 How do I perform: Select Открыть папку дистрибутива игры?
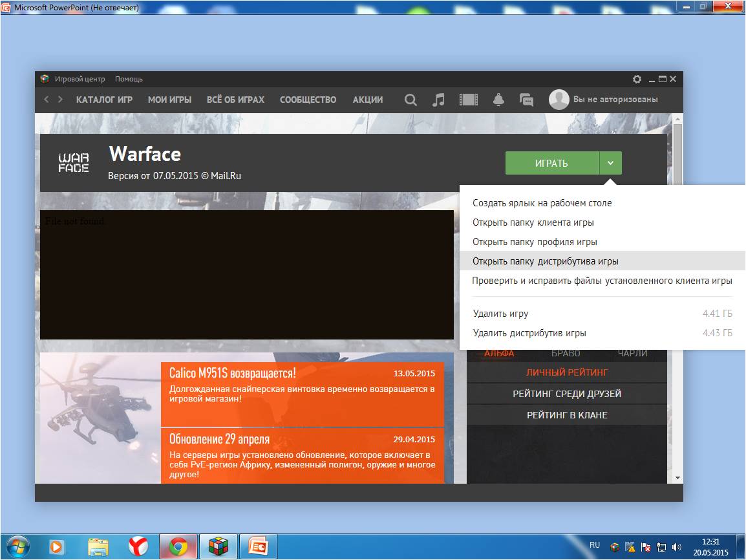pyautogui.click(x=602, y=261)
